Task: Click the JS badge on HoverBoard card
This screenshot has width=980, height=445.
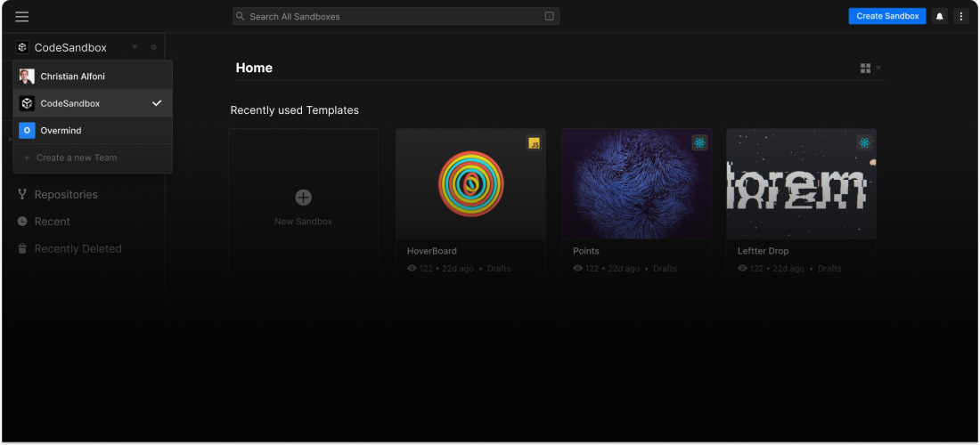Action: pos(534,143)
